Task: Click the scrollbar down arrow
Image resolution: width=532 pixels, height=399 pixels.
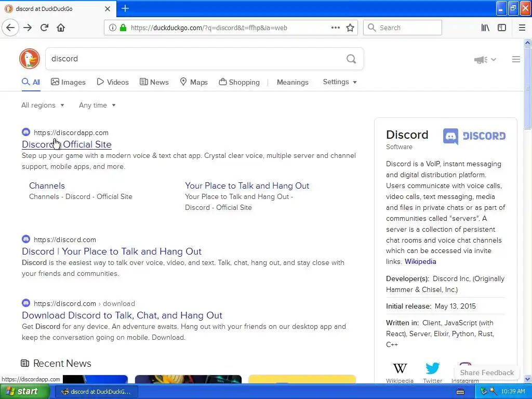Action: pyautogui.click(x=527, y=379)
